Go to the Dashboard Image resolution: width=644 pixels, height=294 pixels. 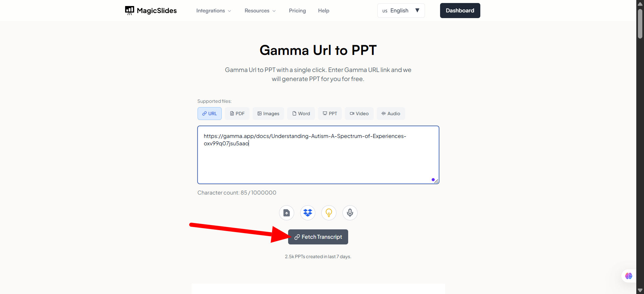click(460, 11)
